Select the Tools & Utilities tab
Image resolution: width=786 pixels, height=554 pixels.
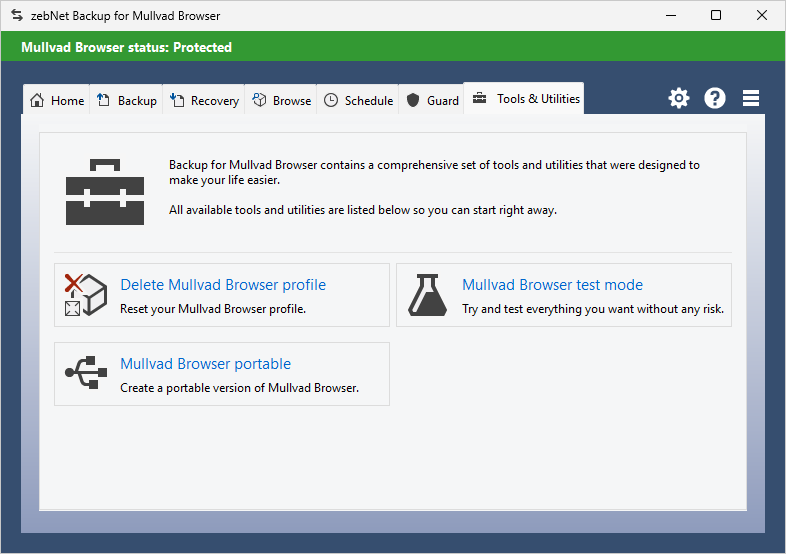click(525, 99)
